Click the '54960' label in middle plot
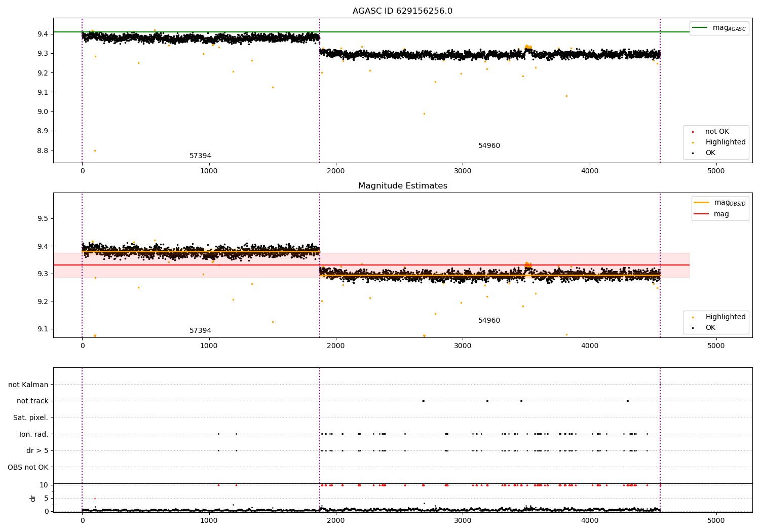The image size is (760, 532). tap(489, 321)
